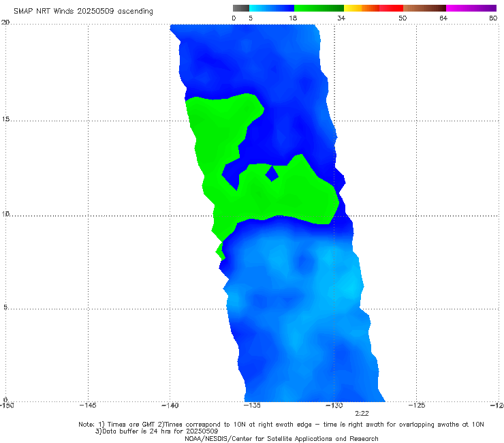The image size is (504, 443).
Task: Click the color scale label '34'
Action: coord(341,18)
